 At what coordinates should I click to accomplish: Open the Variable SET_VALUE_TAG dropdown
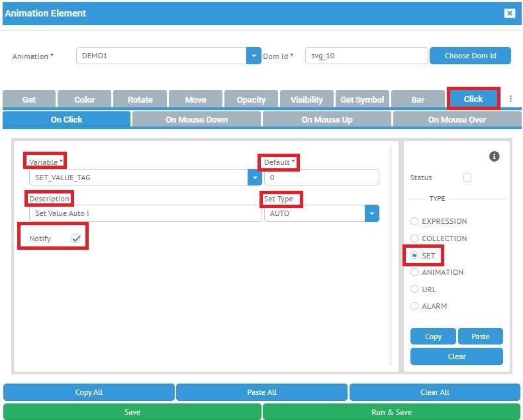254,178
